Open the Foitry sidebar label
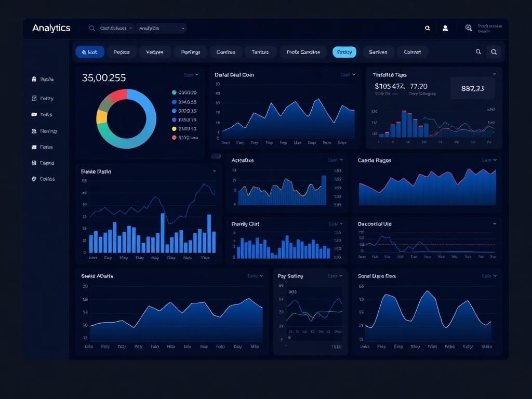 click(x=47, y=98)
